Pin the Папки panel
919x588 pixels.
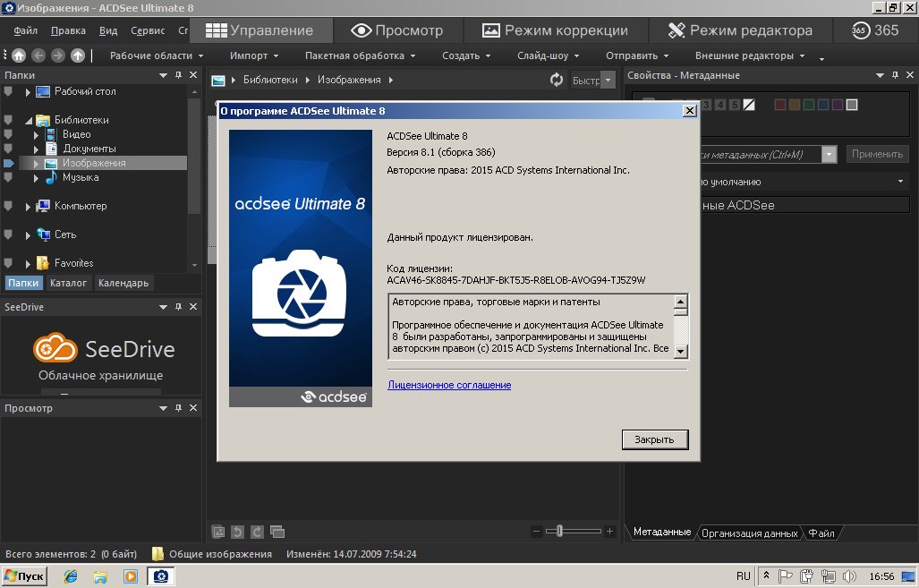tap(178, 75)
